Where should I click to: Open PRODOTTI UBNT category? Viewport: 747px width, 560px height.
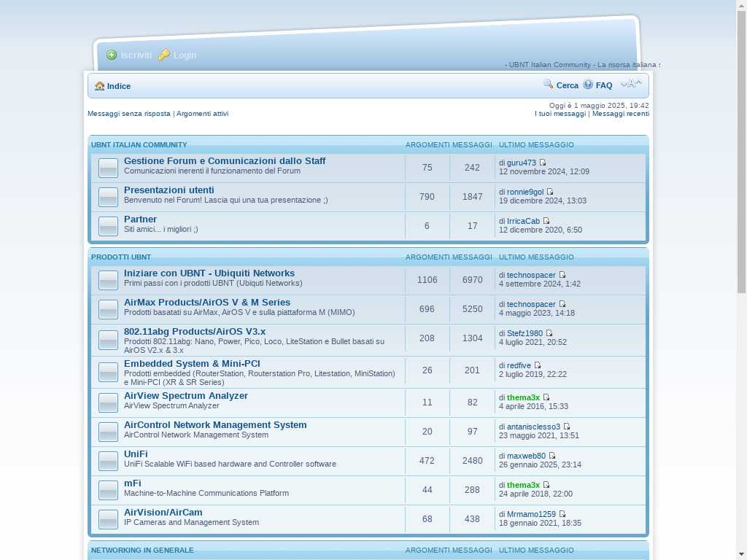121,257
